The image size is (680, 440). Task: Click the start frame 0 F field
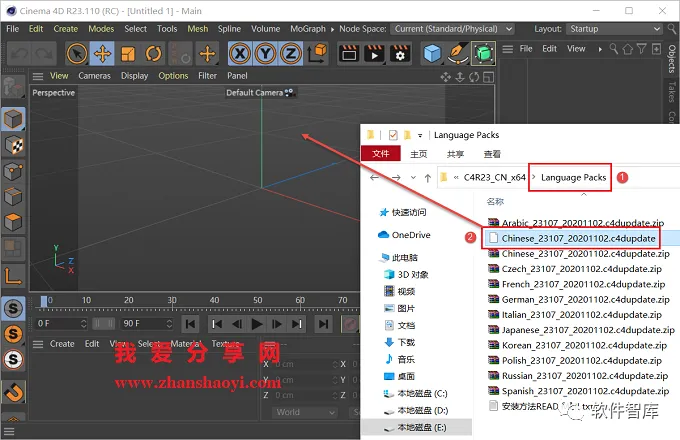pyautogui.click(x=62, y=323)
